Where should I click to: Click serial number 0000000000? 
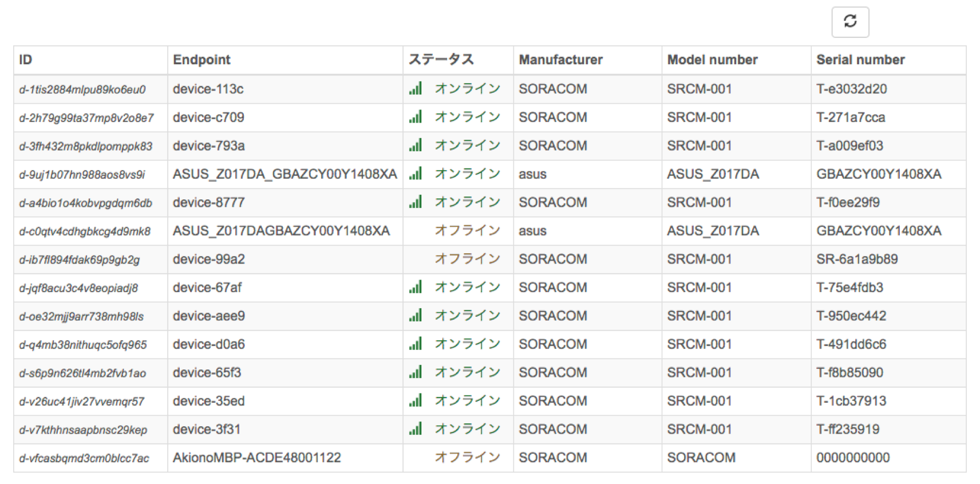(x=853, y=458)
